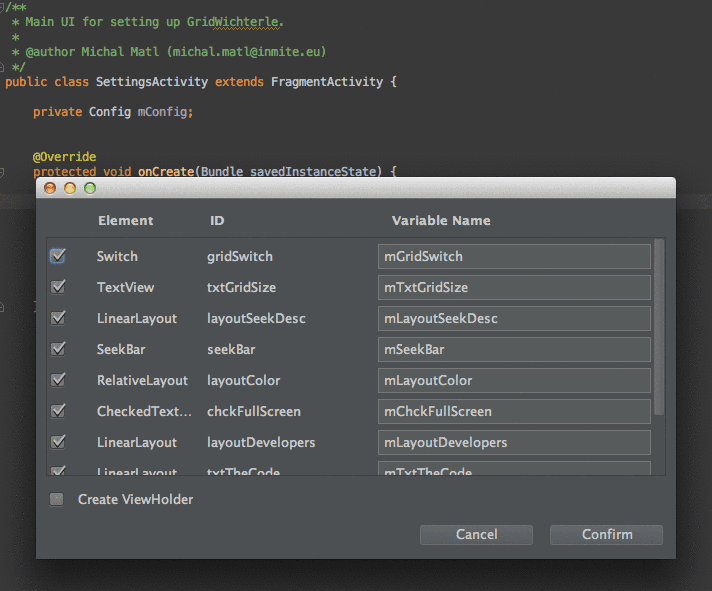Click the element list vertical scrollbar
Viewport: 712px width, 591px height.
coord(659,330)
